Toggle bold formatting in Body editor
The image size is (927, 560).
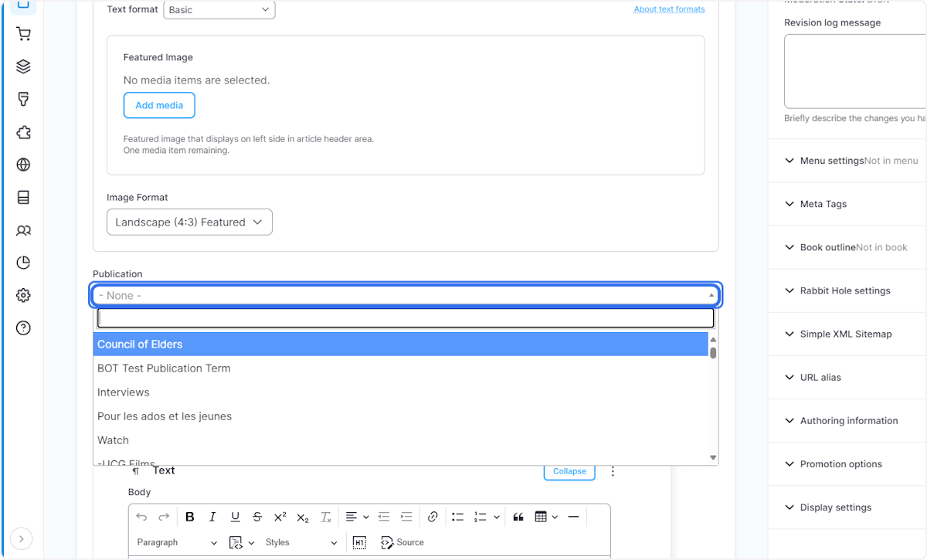tap(190, 517)
